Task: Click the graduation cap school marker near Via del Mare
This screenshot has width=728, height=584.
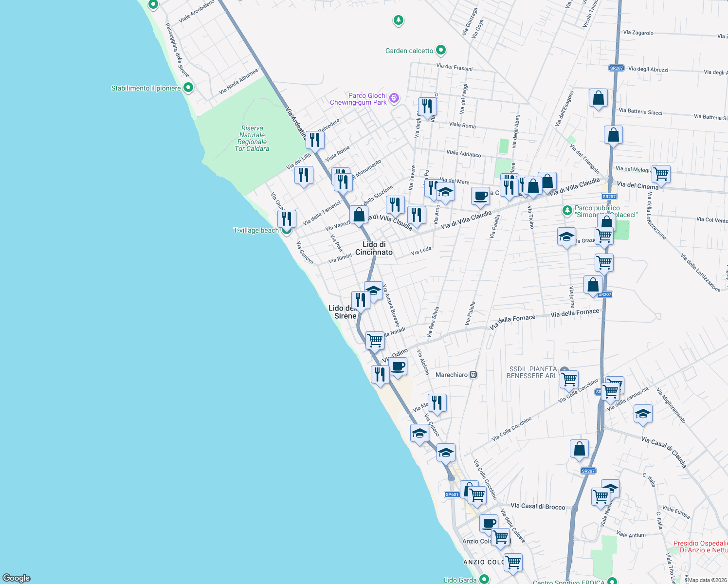Action: [446, 191]
